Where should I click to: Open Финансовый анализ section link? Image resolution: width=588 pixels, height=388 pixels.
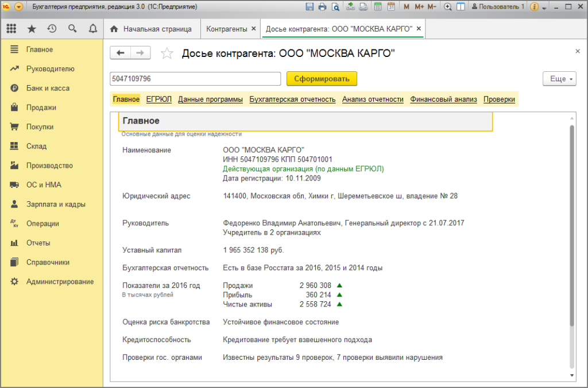pyautogui.click(x=444, y=99)
